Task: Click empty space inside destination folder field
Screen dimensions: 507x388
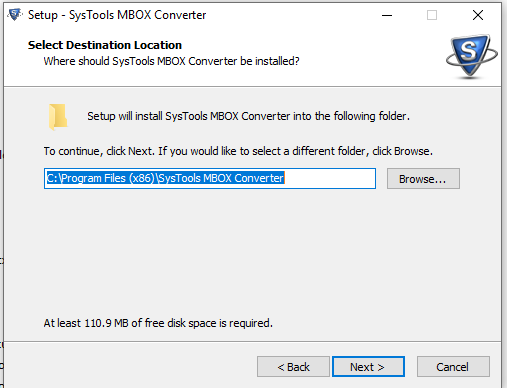Action: (x=330, y=178)
